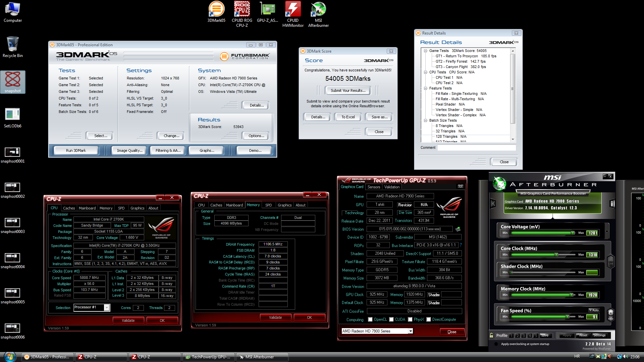The image size is (644, 362).
Task: Expand the Core Voltage arrow in Afterburner
Action: pyautogui.click(x=607, y=232)
